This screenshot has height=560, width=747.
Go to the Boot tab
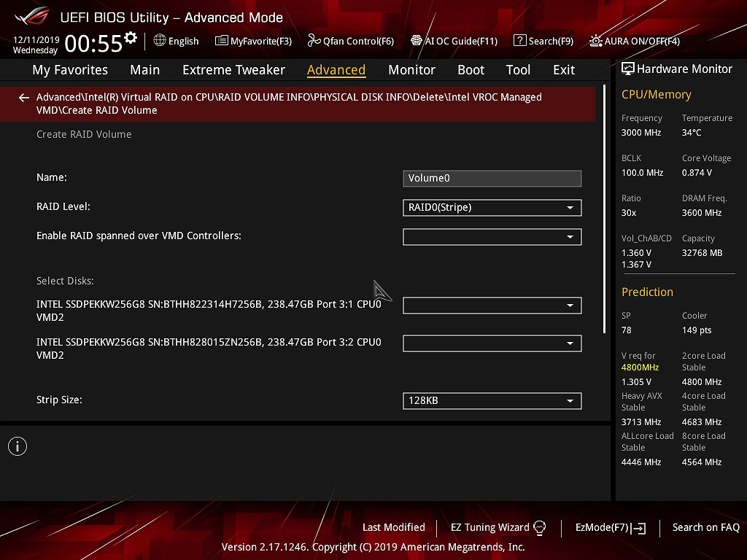point(471,70)
